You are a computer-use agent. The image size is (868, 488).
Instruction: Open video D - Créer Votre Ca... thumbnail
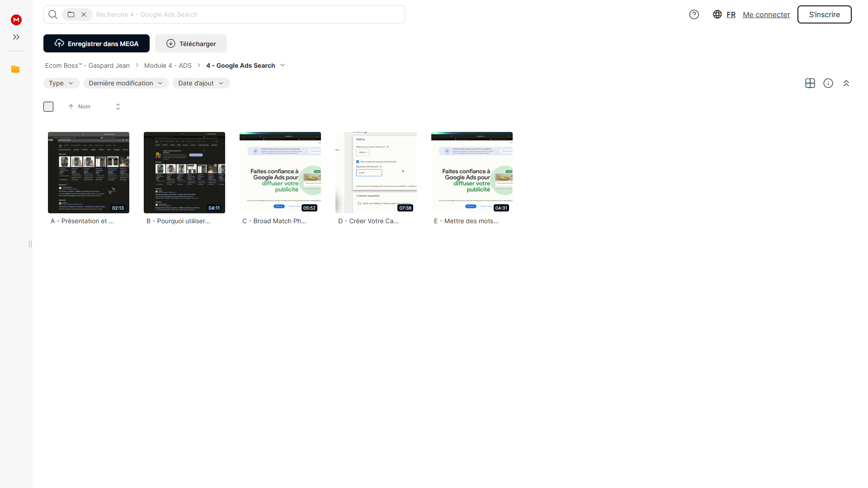click(376, 173)
